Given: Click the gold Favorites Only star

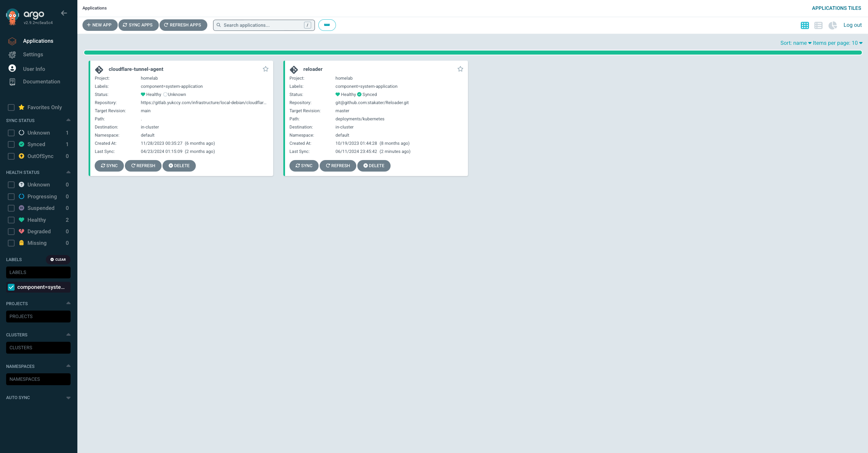Looking at the screenshot, I should pyautogui.click(x=21, y=107).
